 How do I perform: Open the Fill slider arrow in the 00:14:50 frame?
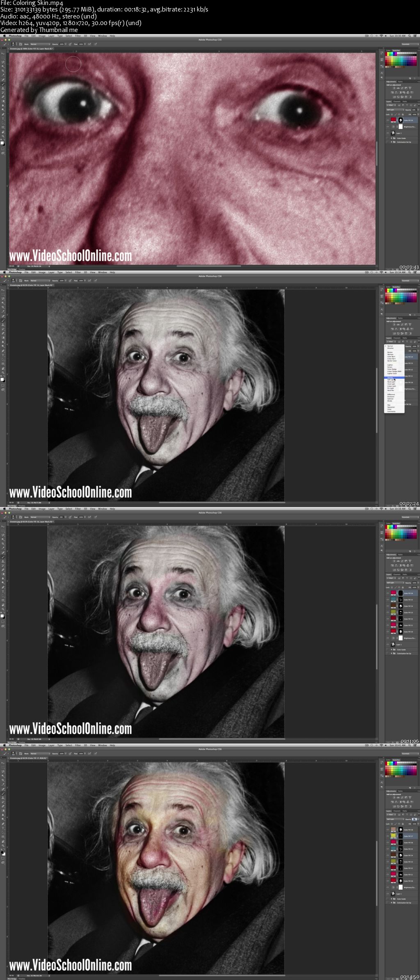click(418, 824)
